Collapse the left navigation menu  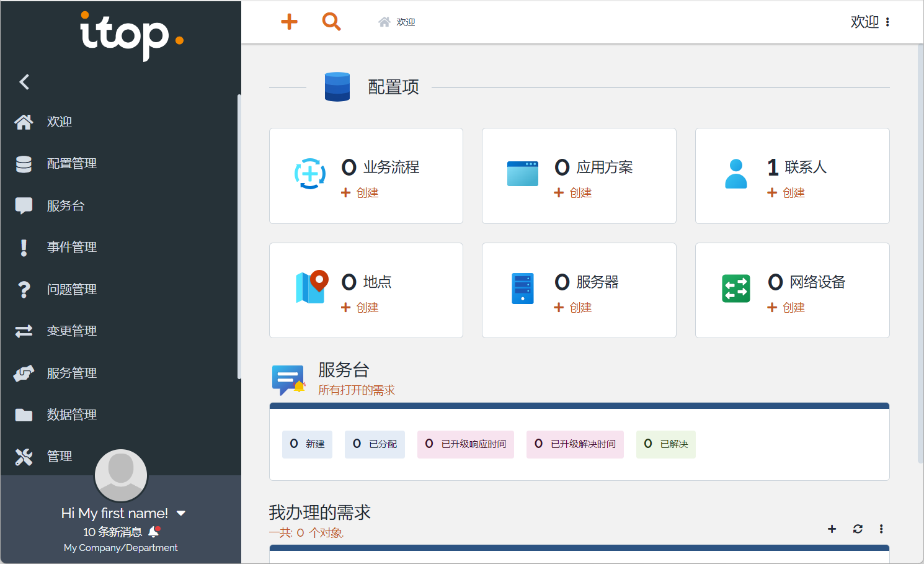pyautogui.click(x=24, y=82)
